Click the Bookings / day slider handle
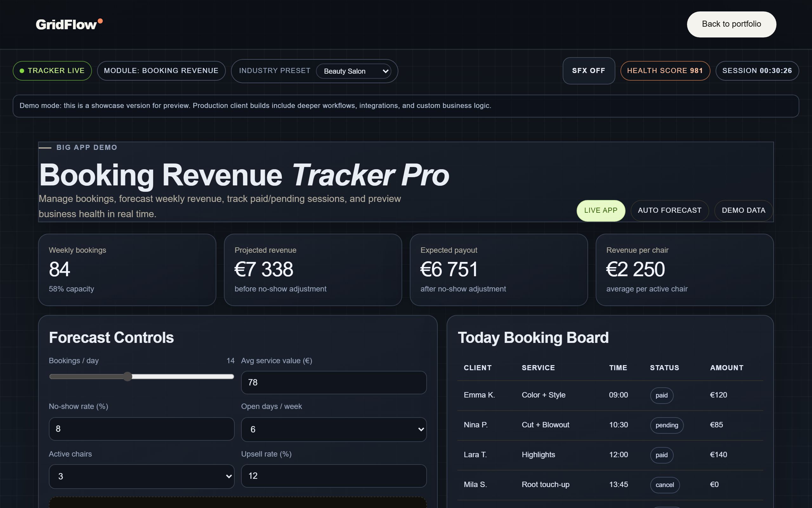Screen dimensions: 812x508 pos(128,376)
